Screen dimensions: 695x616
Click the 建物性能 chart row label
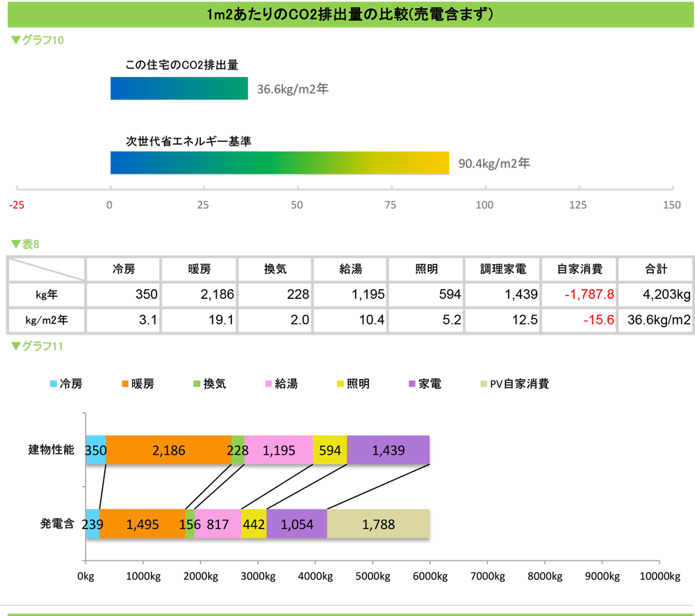point(51,450)
